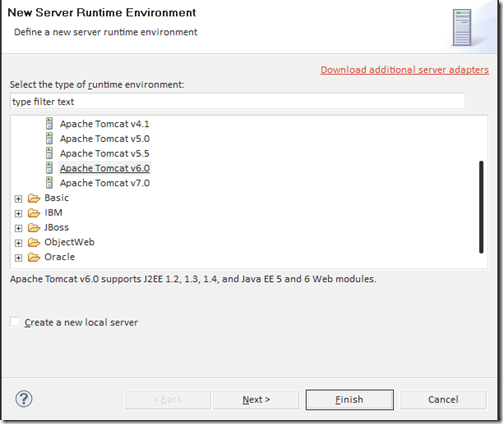Image resolution: width=503 pixels, height=424 pixels.
Task: Select Apache Tomcat v5.0 label
Action: pos(105,139)
